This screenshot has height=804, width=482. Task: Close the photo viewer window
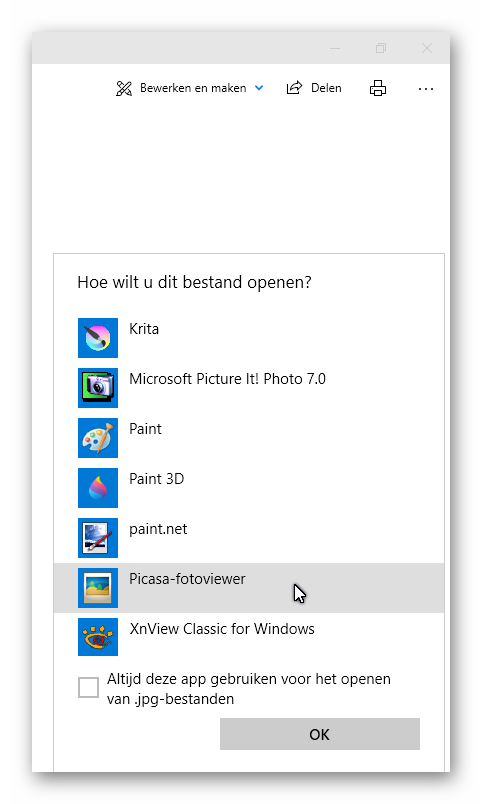[x=427, y=48]
